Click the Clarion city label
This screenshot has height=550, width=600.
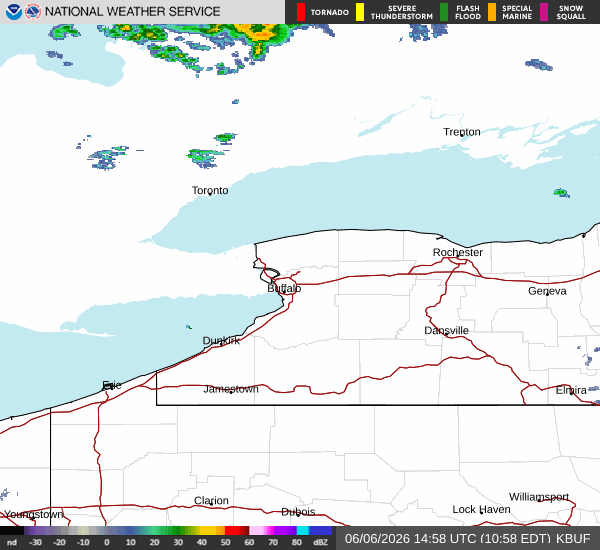[x=211, y=500]
